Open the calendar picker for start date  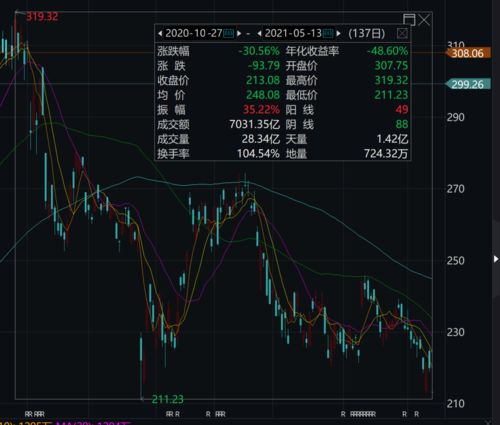coord(228,33)
